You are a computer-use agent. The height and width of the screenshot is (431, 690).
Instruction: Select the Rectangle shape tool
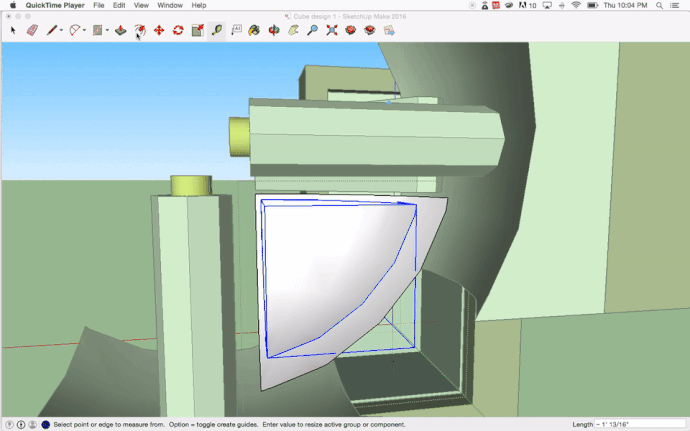pyautogui.click(x=97, y=30)
